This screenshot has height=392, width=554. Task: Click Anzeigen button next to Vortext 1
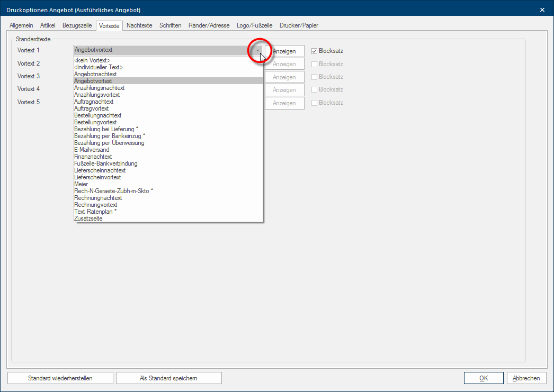284,51
